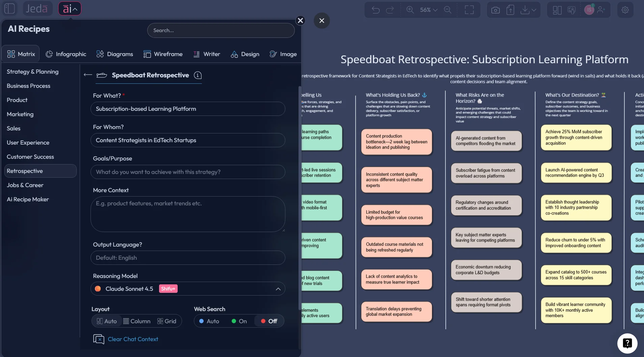
Task: Click the add user invite icon
Action: 601,10
